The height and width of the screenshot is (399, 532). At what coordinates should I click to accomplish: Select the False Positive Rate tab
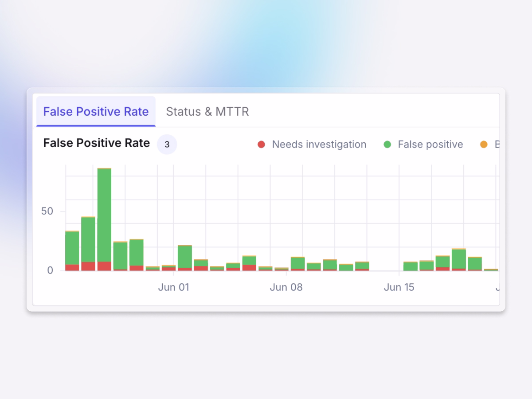tap(95, 112)
